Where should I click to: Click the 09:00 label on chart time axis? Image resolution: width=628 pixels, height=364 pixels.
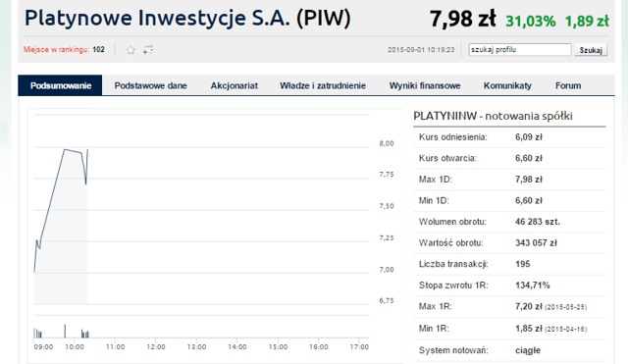43,346
